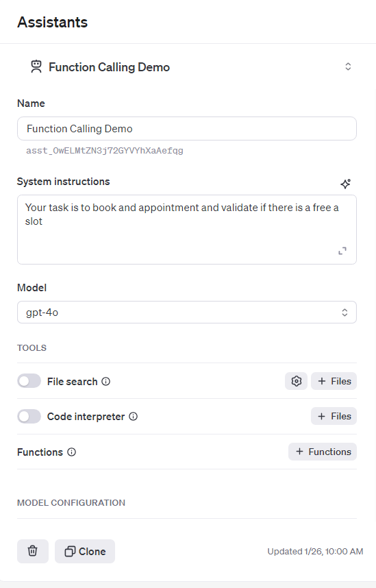This screenshot has height=588, width=376.
Task: Add a new function with + Functions
Action: 323,452
